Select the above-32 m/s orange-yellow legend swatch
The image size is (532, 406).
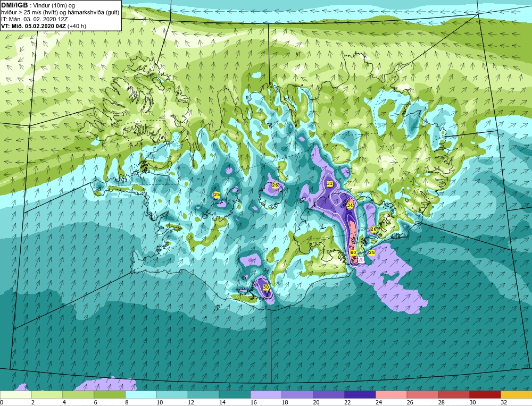[x=517, y=395]
